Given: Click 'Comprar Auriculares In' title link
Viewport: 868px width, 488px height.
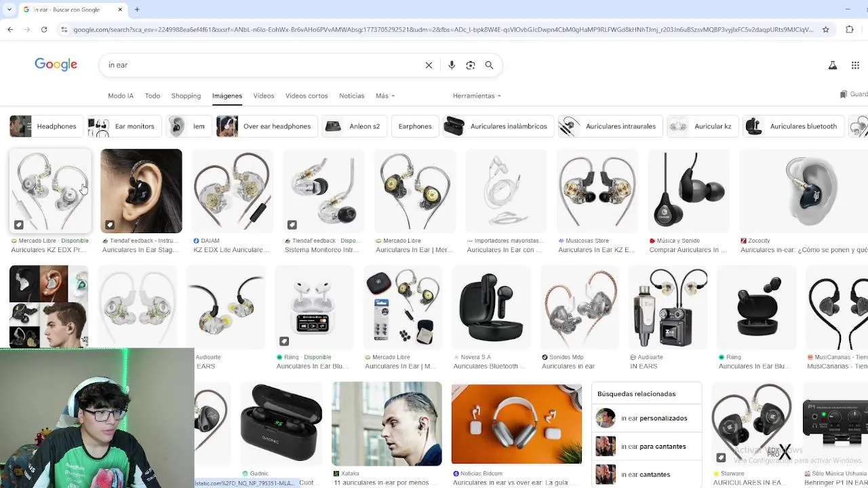Looking at the screenshot, I should 688,250.
